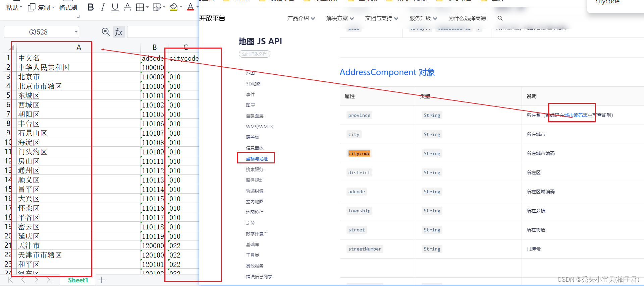
Task: Open 图层 in the docs sidebar
Action: coord(250,105)
